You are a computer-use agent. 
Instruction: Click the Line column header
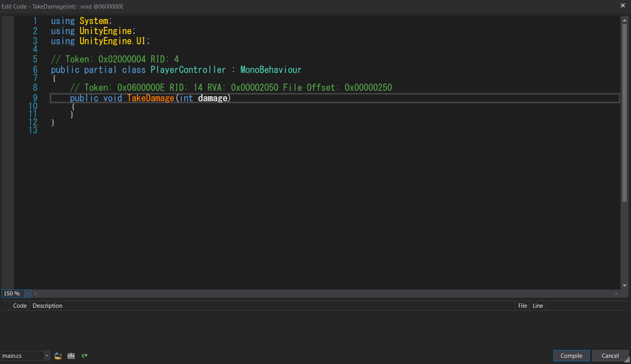pyautogui.click(x=538, y=306)
